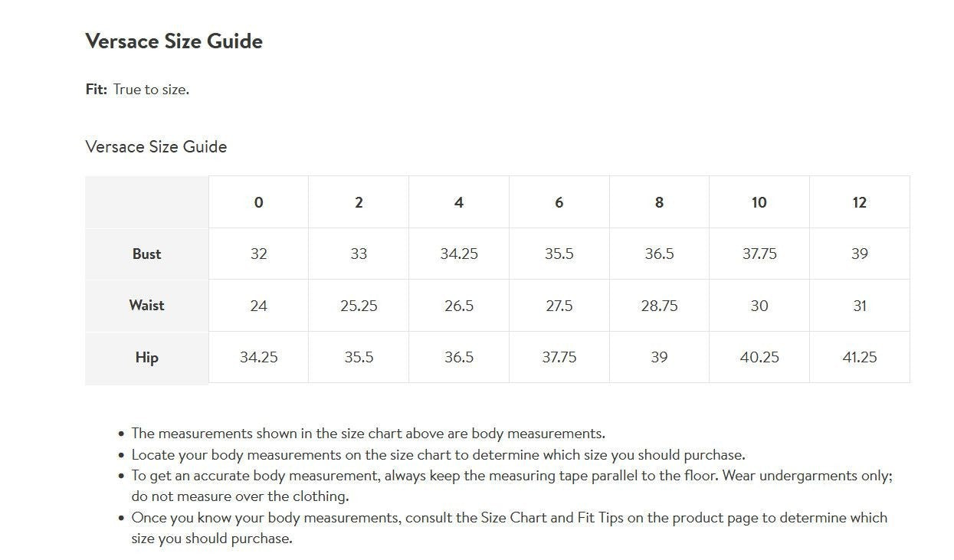Select the size 0 column header
This screenshot has width=954, height=560.
[258, 202]
